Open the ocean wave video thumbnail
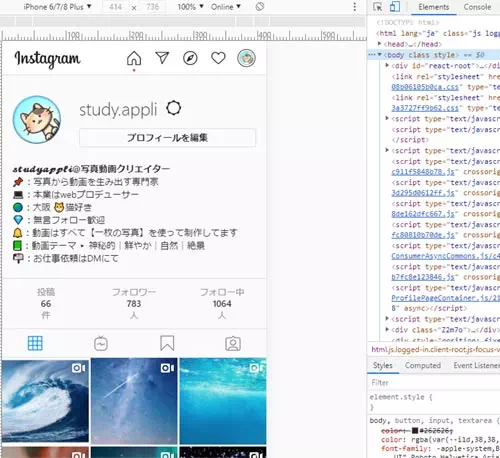 coord(45,401)
